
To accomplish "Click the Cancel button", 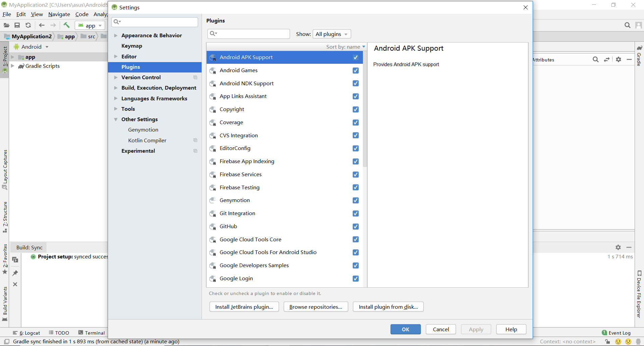I will point(441,329).
